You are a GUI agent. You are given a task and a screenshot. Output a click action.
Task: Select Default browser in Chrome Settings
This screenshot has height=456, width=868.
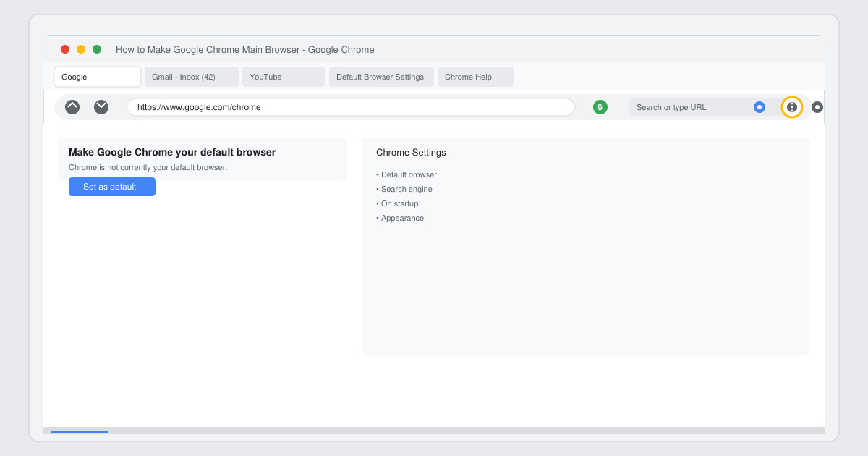pos(407,174)
